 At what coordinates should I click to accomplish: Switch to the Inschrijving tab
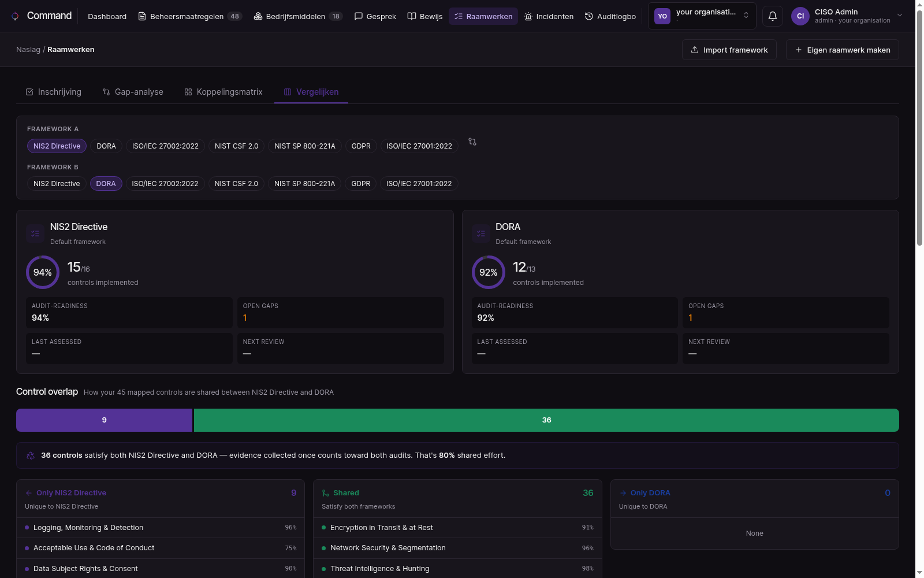pyautogui.click(x=54, y=92)
